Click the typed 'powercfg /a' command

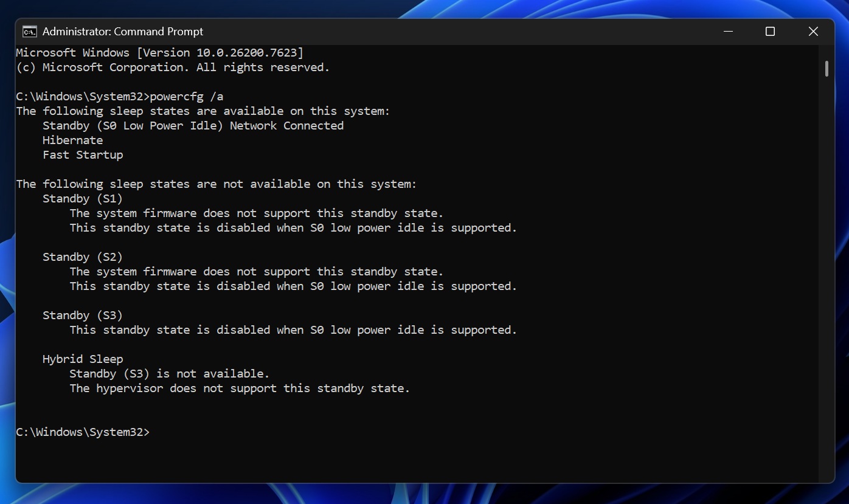[x=187, y=97]
